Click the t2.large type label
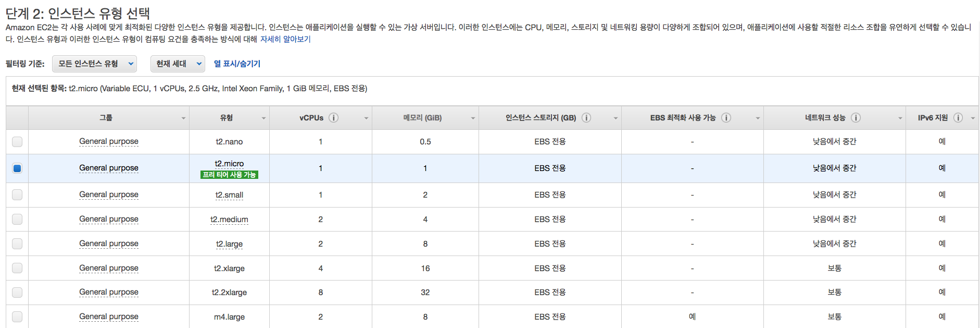The height and width of the screenshot is (328, 980). click(x=229, y=244)
